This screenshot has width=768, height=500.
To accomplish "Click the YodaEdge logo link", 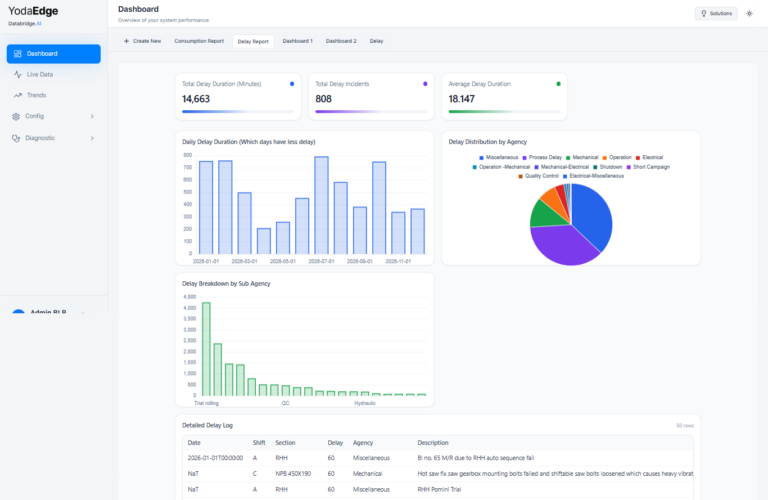I will point(33,9).
